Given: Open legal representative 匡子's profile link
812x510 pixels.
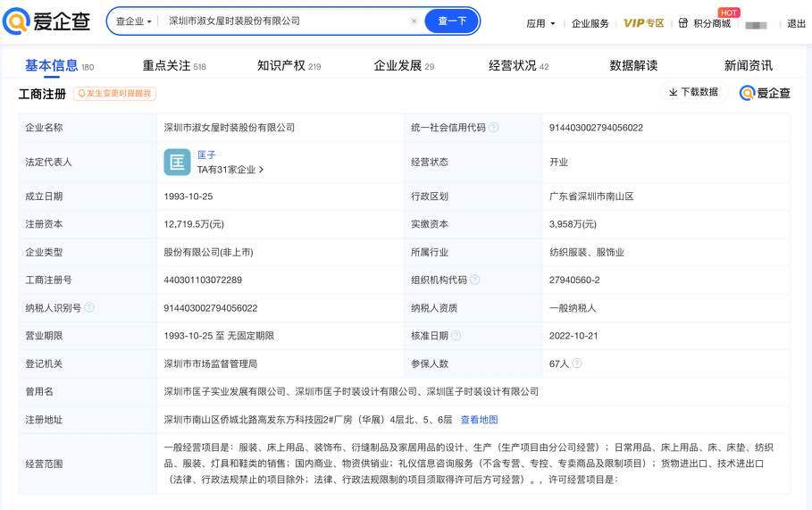Looking at the screenshot, I should tap(206, 155).
